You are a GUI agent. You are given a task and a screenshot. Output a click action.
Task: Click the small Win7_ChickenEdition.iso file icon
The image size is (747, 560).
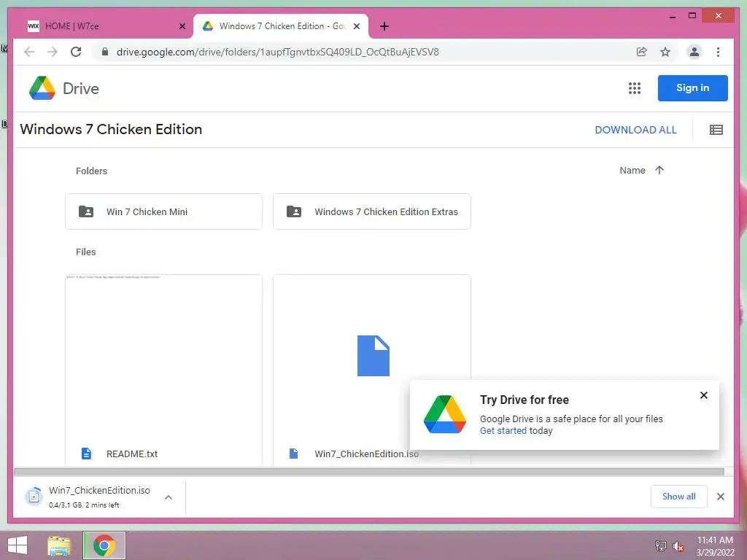pyautogui.click(x=293, y=454)
